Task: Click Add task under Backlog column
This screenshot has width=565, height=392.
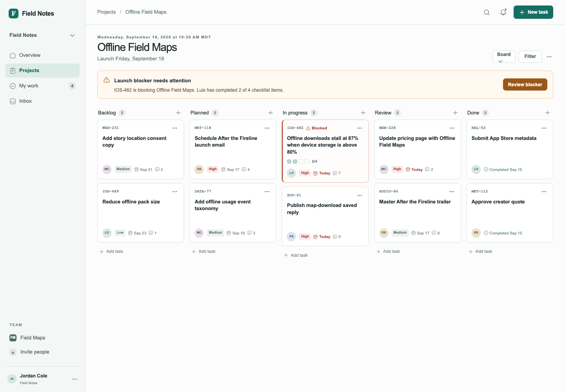Action: (x=111, y=252)
